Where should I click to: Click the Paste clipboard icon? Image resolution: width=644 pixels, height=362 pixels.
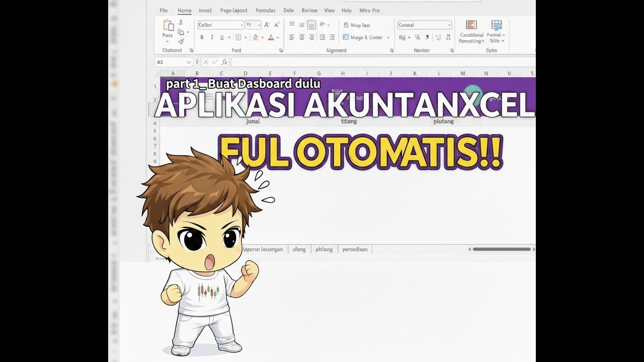[x=168, y=25]
